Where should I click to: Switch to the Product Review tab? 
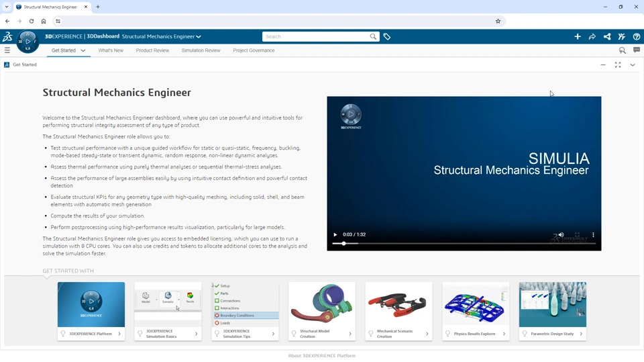tap(152, 50)
